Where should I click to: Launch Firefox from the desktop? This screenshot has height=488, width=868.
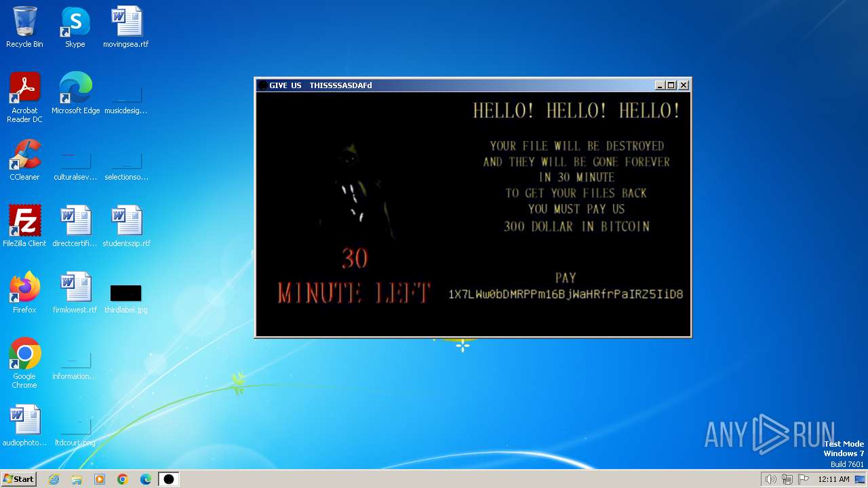(24, 293)
